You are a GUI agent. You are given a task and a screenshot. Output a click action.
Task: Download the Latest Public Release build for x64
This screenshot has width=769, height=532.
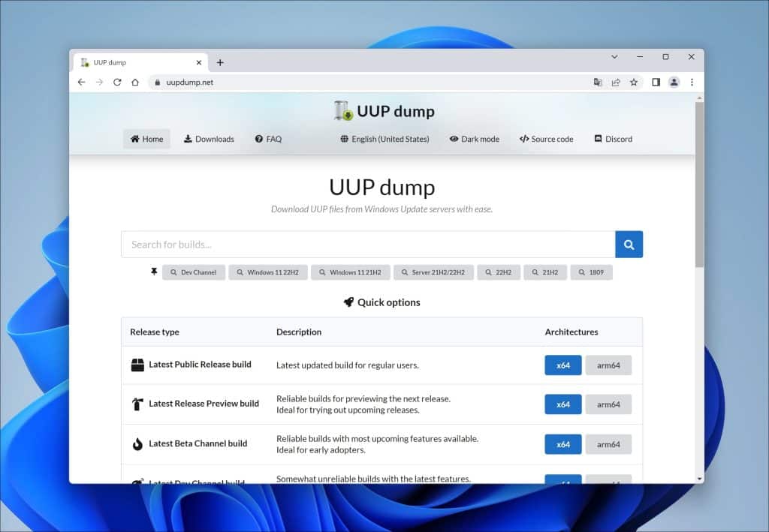click(562, 365)
